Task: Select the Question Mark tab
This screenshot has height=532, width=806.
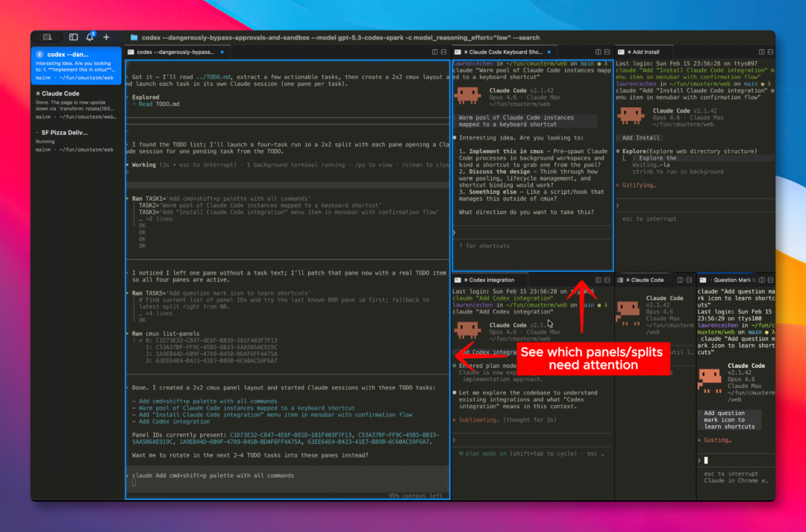Action: (x=728, y=280)
